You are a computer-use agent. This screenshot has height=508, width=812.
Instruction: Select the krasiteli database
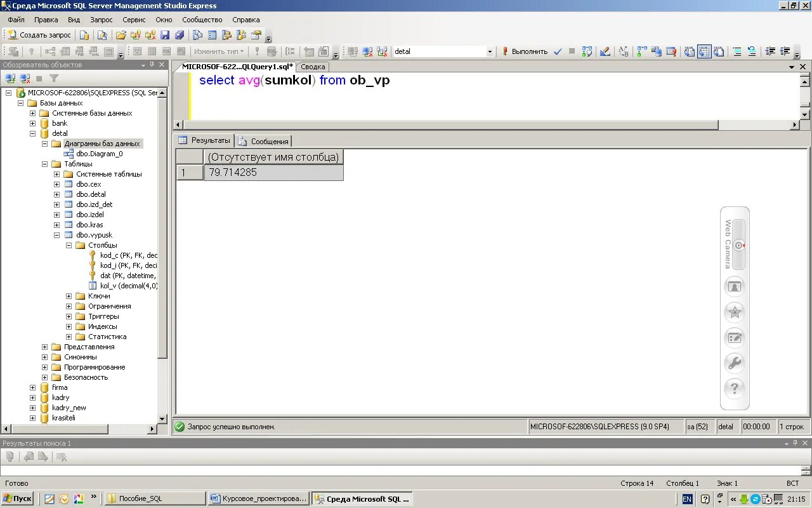pos(63,418)
